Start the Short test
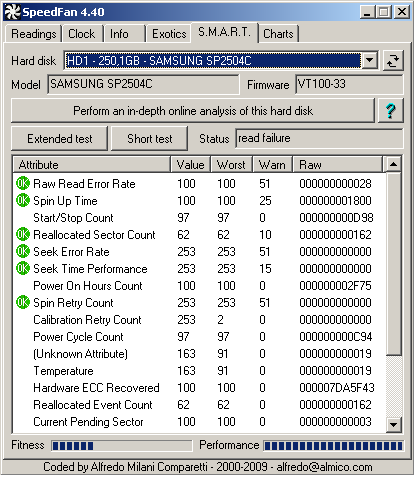This screenshot has width=414, height=477. pyautogui.click(x=149, y=139)
